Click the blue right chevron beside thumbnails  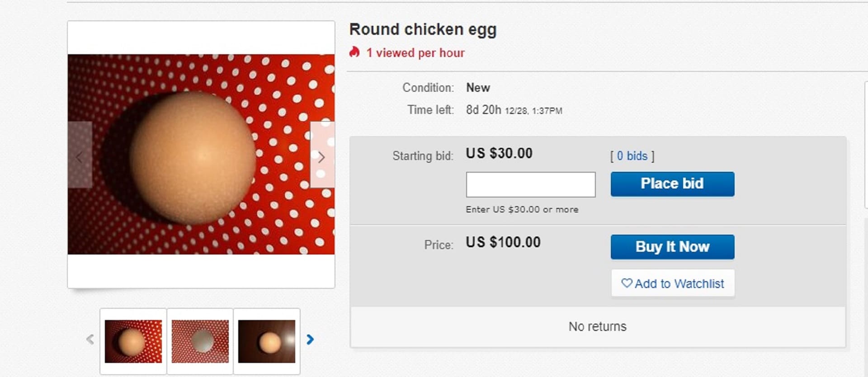(310, 340)
